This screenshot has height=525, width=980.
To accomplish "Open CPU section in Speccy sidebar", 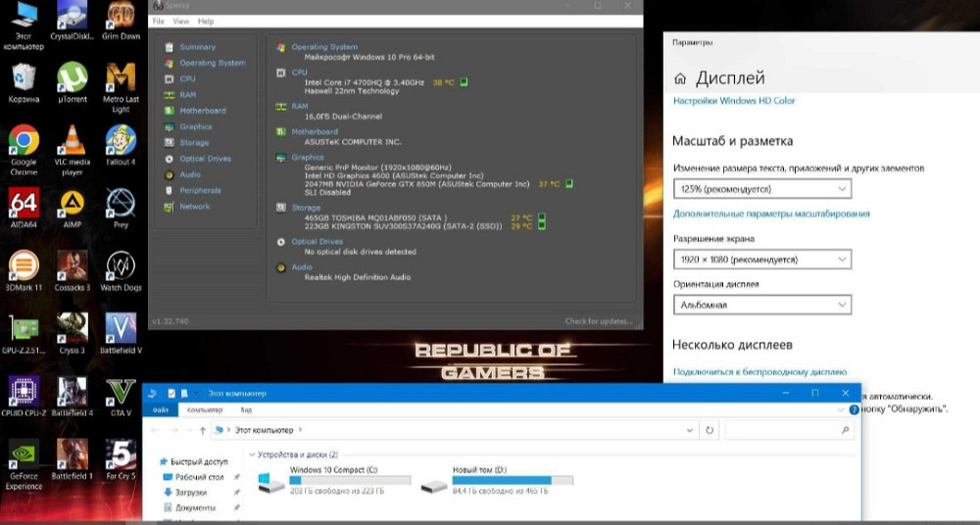I will 187,78.
